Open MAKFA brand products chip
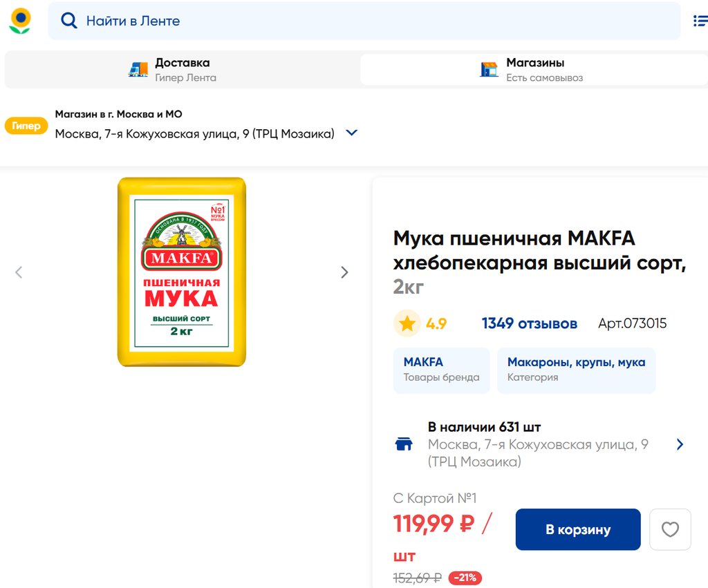The width and height of the screenshot is (708, 588). pos(441,370)
